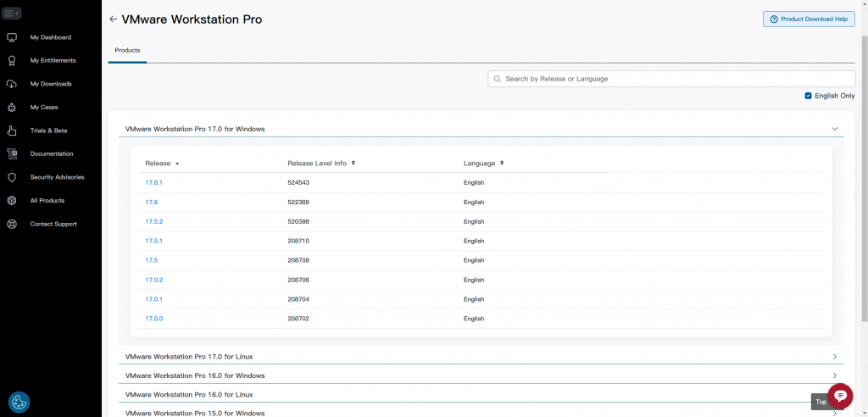Select build number 520398
This screenshot has width=868, height=417.
tap(298, 221)
